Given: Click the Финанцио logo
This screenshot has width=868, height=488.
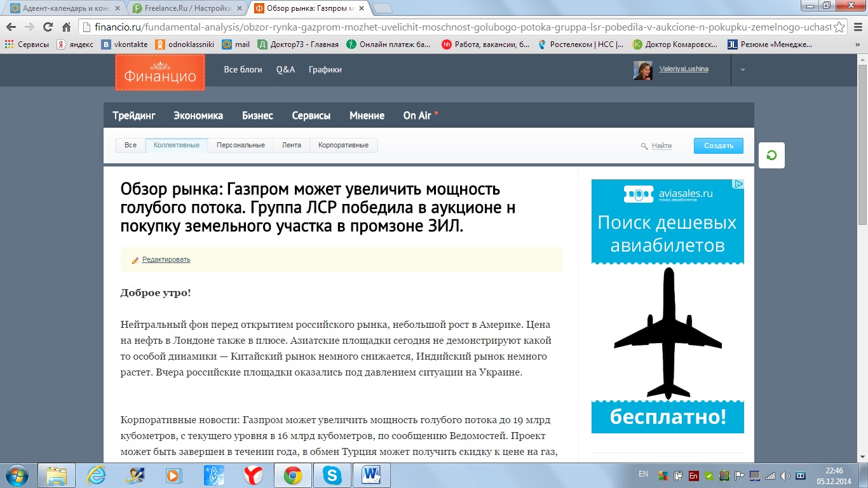Looking at the screenshot, I should [160, 72].
